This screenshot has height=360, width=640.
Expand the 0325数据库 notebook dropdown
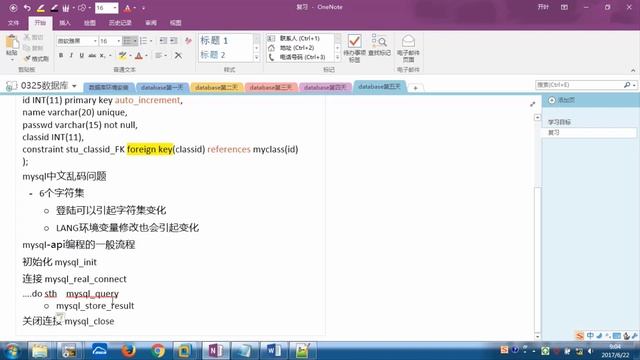(x=74, y=86)
